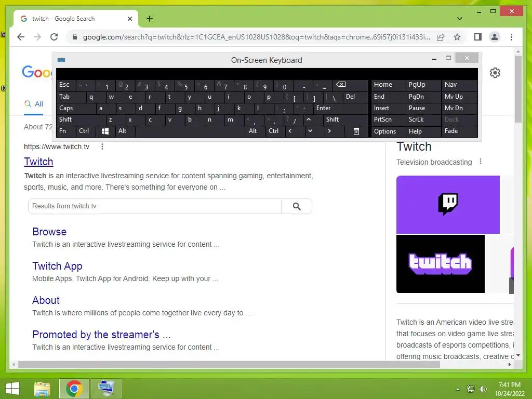Open Promoted by the streamer's link

[x=101, y=335]
